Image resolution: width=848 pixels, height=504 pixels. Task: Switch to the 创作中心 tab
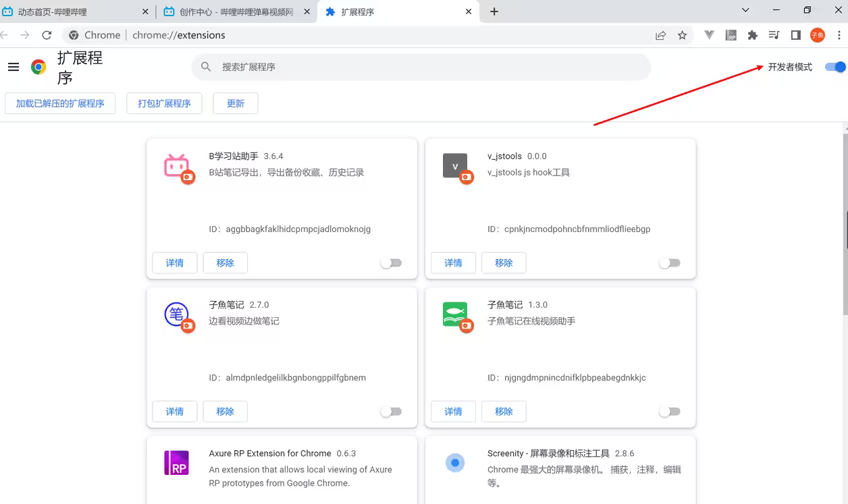tap(237, 11)
